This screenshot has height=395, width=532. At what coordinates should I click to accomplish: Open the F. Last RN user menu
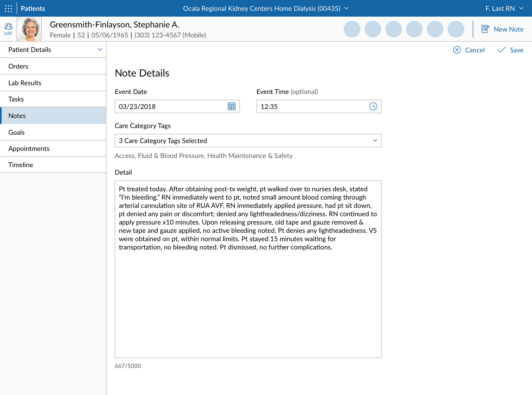click(x=505, y=8)
